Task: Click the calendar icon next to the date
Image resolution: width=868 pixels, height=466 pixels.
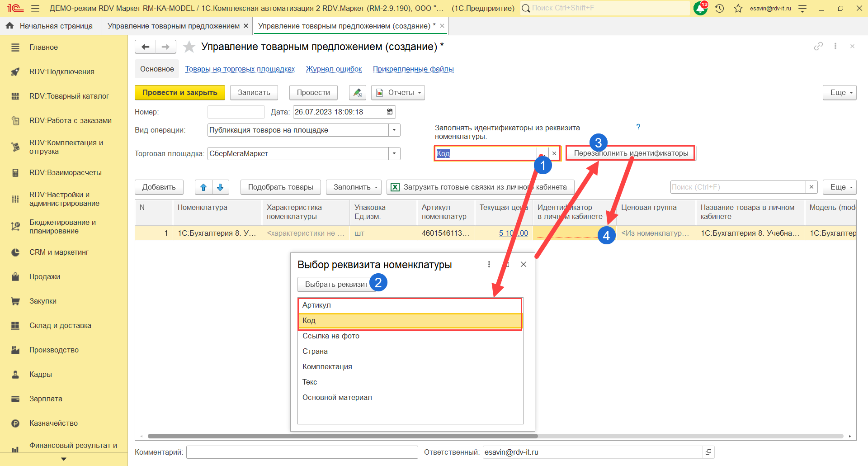Action: click(390, 112)
